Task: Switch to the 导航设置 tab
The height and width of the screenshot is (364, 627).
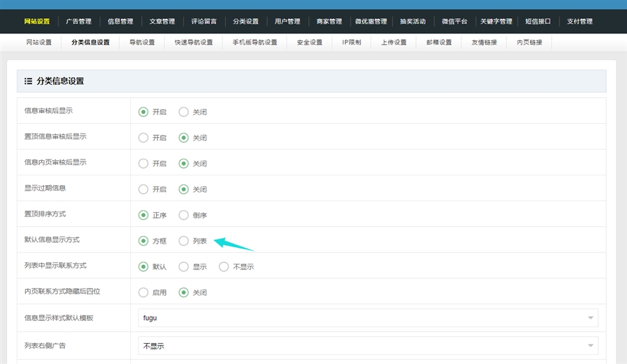Action: coord(142,42)
